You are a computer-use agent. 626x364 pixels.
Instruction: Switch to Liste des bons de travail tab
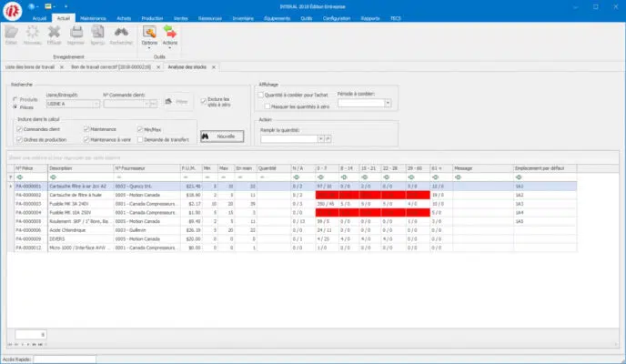tap(30, 66)
